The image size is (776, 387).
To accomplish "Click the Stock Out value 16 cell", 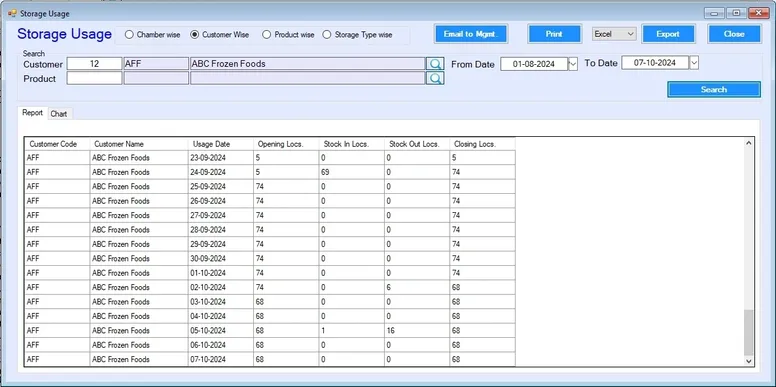I will click(417, 330).
